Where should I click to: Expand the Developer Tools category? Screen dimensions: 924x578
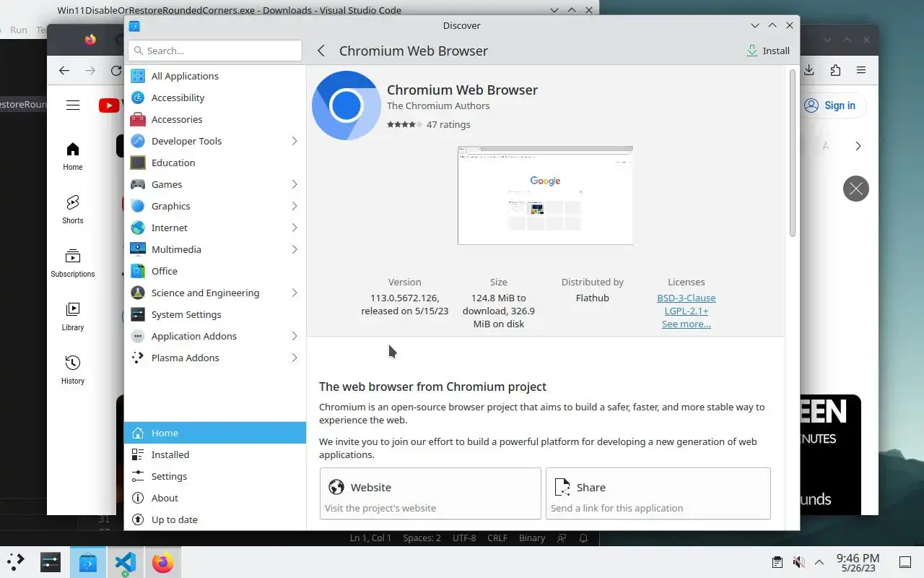tap(295, 141)
